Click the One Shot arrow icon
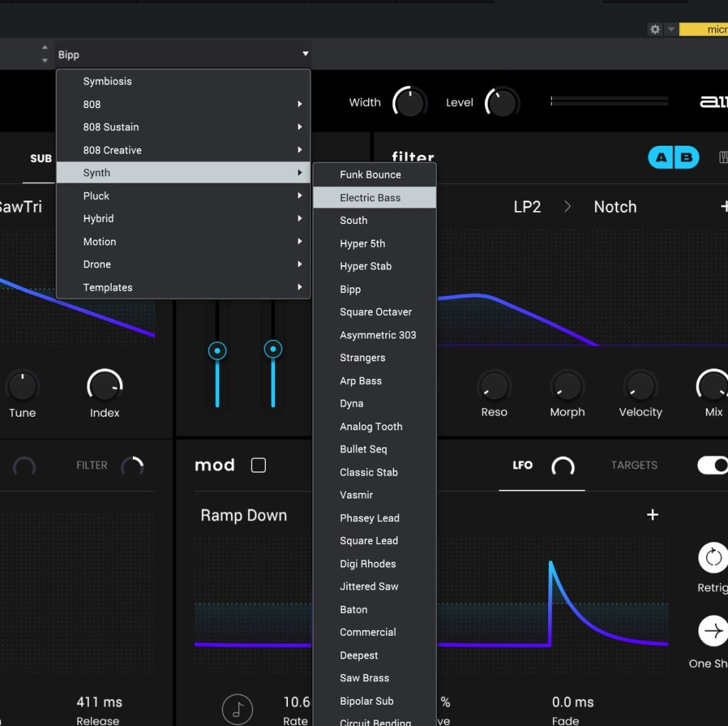The height and width of the screenshot is (726, 728). tap(712, 631)
